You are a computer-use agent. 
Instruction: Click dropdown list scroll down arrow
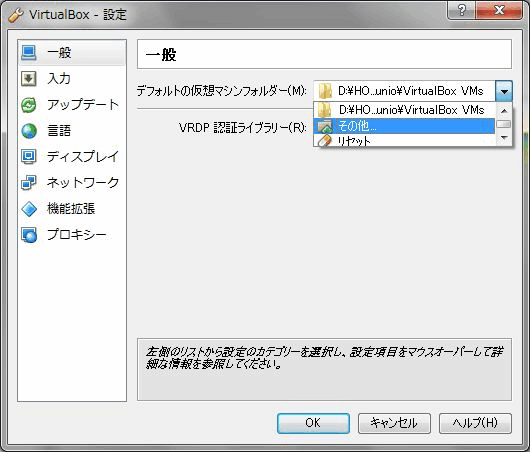coord(504,137)
